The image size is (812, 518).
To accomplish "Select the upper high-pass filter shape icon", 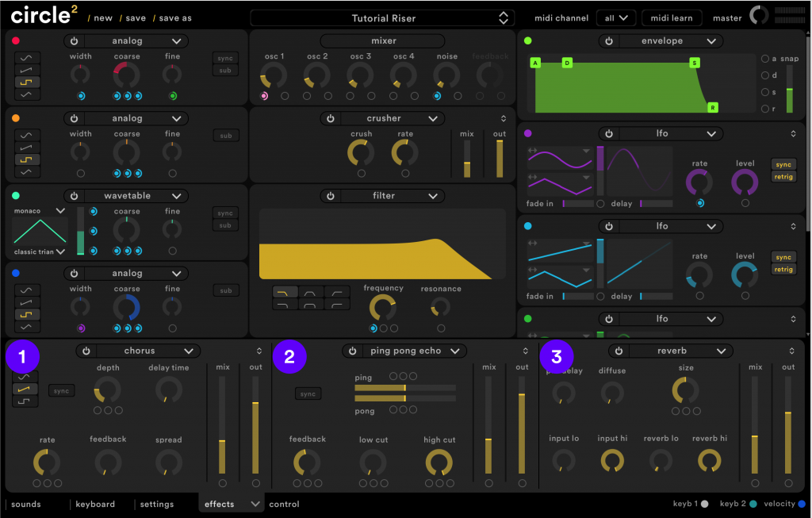I will pos(336,293).
